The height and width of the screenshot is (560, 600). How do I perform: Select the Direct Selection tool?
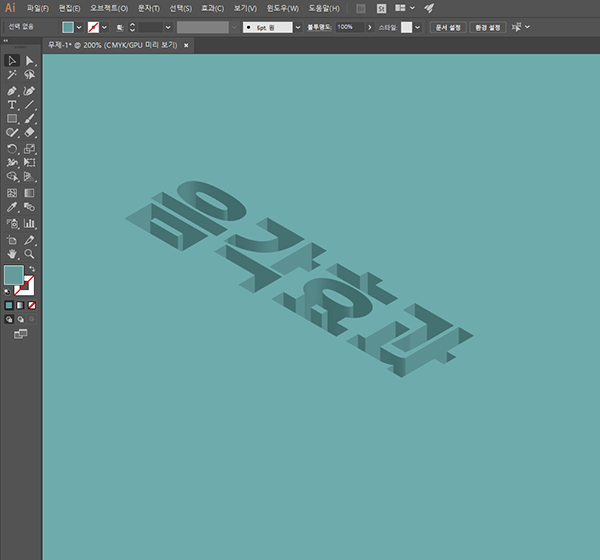(x=29, y=61)
